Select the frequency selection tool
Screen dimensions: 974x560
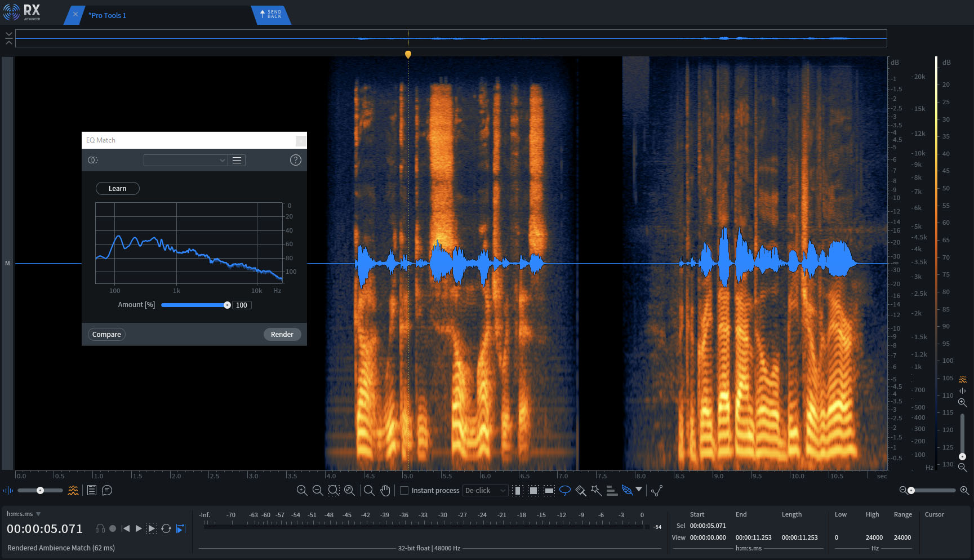pos(549,490)
